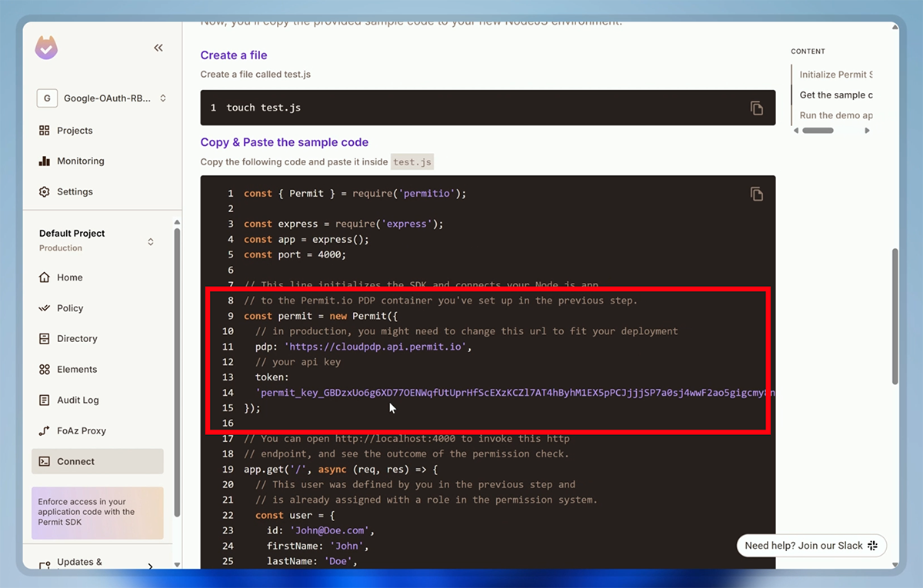The image size is (923, 588).
Task: Jump to Initialize Permit section in contents
Action: [x=835, y=75]
